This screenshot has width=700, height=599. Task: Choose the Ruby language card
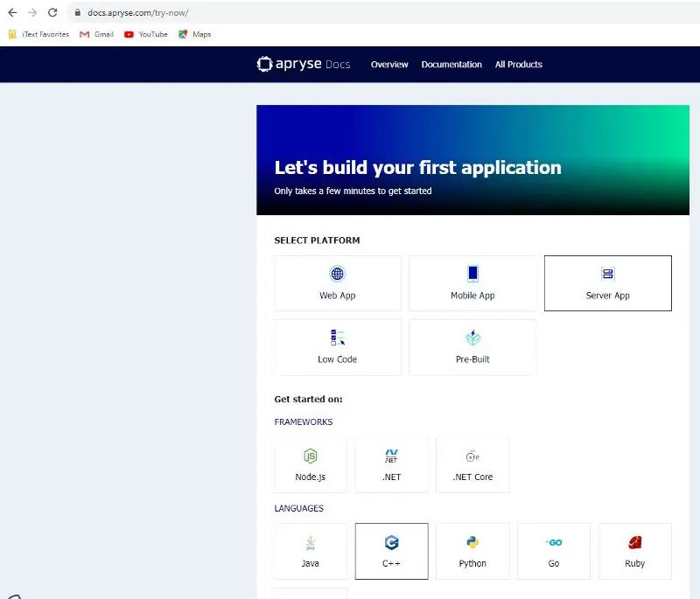[x=635, y=551]
